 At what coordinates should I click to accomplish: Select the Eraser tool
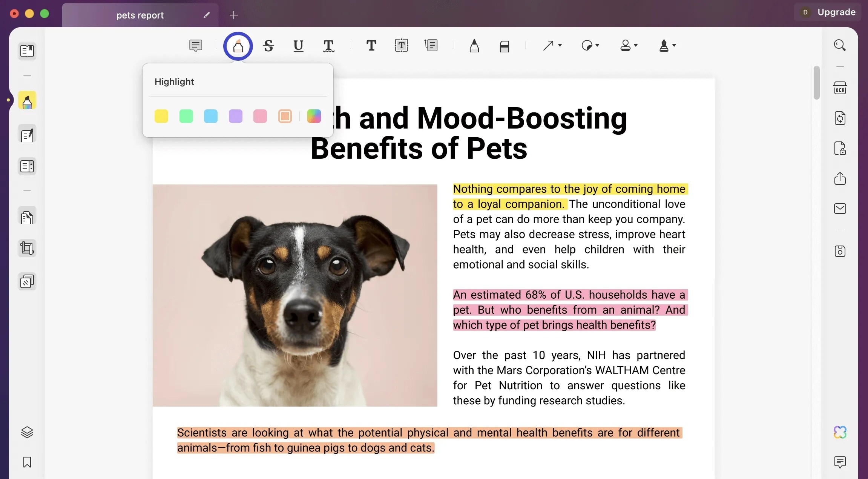[505, 46]
